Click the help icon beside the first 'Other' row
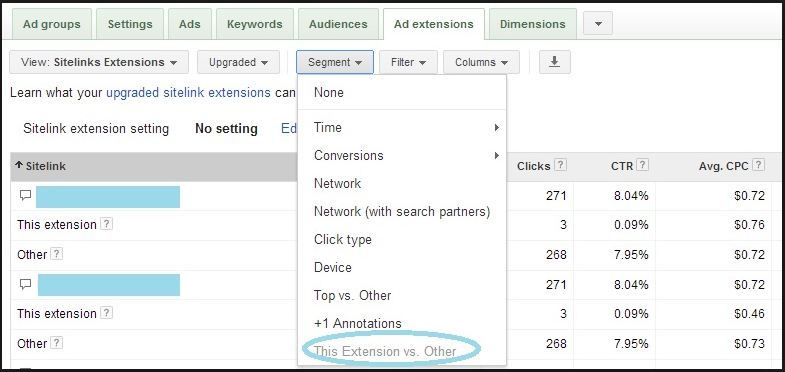The height and width of the screenshot is (372, 785). 57,254
